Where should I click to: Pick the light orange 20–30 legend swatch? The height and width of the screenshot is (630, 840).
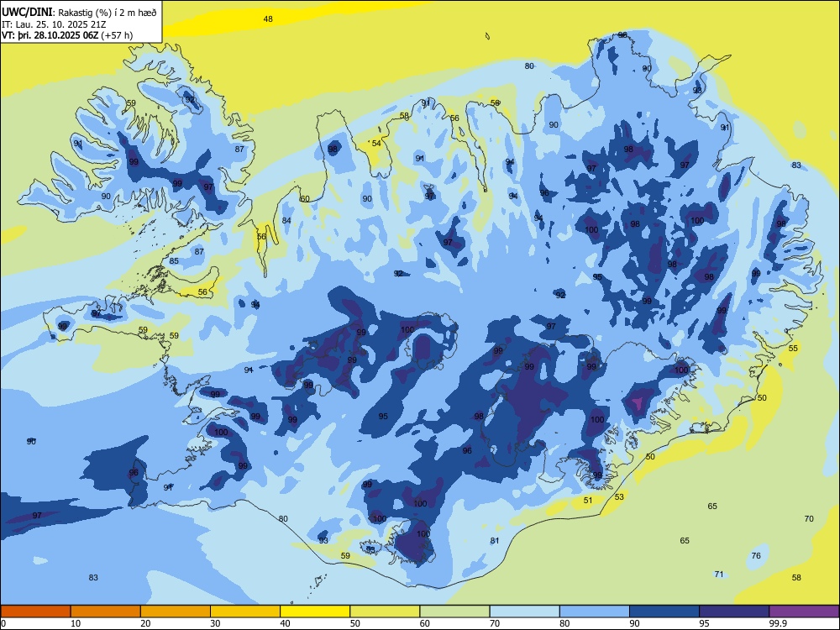[x=176, y=612]
